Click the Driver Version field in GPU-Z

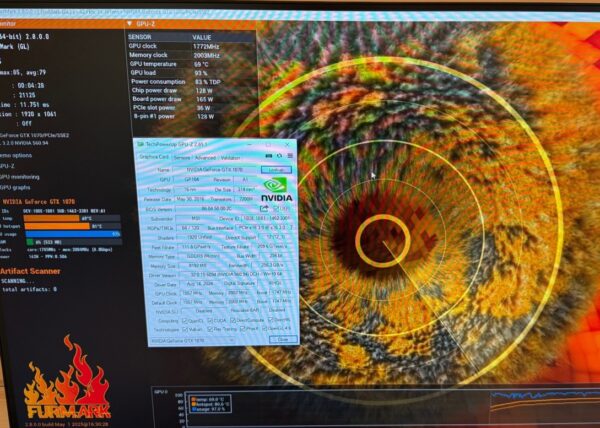pyautogui.click(x=235, y=274)
